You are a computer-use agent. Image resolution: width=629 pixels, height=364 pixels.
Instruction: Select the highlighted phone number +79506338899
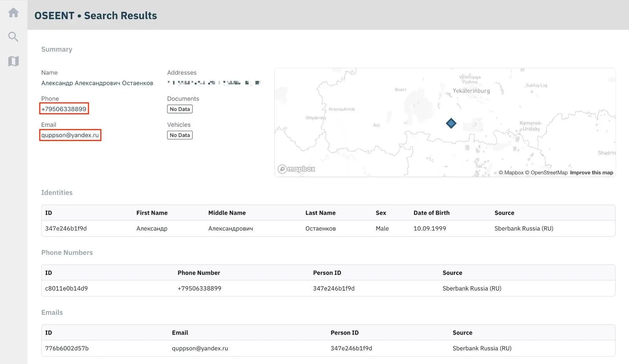[64, 108]
